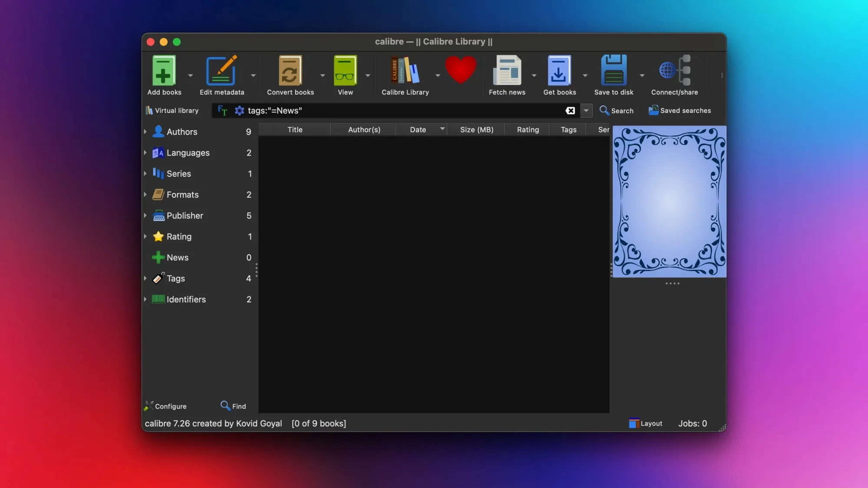Click the Convert books icon
This screenshot has width=868, height=488.
290,71
